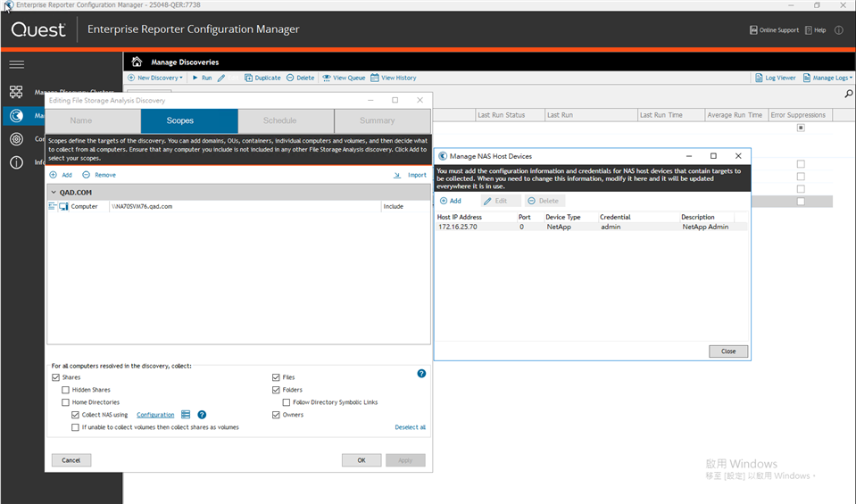Enable Follow Directory Symbolic Links
Viewport: 856px width, 504px height.
tap(286, 402)
